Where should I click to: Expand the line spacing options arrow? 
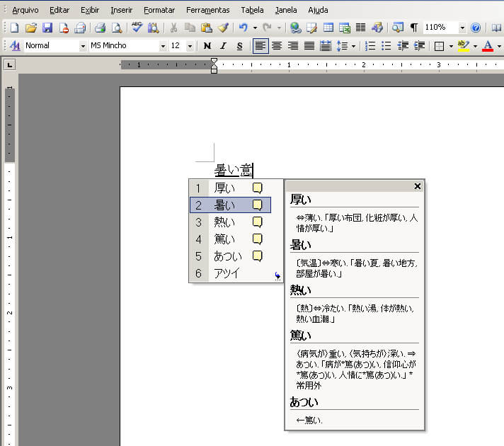click(x=353, y=46)
